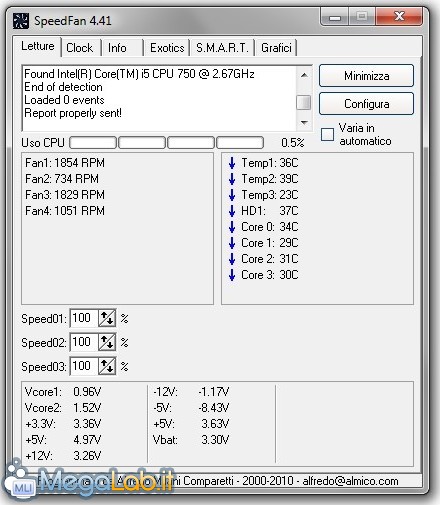Click the down arrow icon beside Core 1

tap(232, 243)
